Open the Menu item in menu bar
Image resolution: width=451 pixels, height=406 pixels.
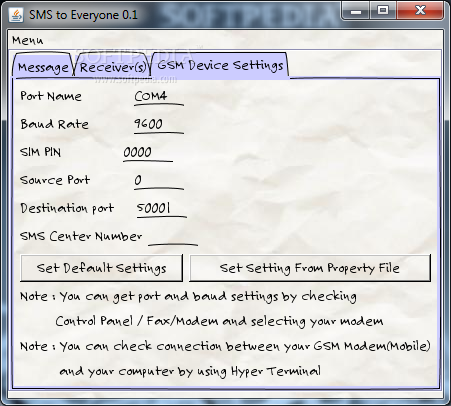[28, 41]
